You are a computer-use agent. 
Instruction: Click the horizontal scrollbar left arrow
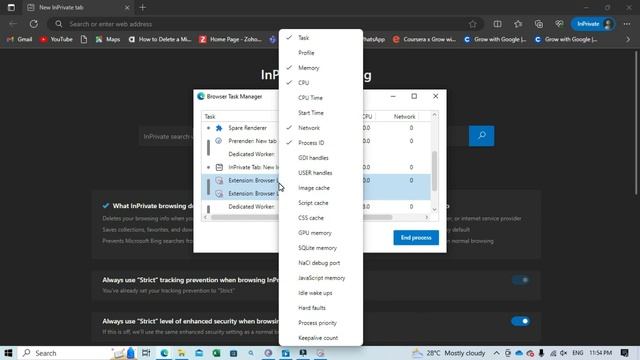tap(205, 217)
